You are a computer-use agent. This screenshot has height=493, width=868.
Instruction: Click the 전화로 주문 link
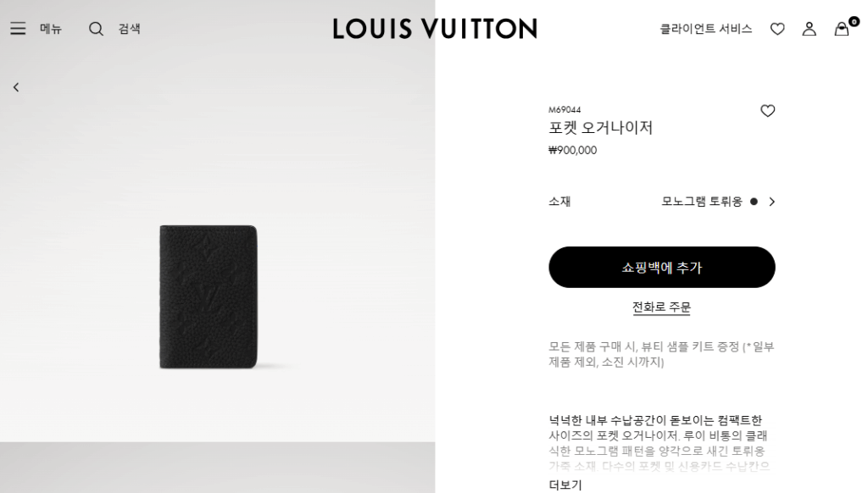661,307
